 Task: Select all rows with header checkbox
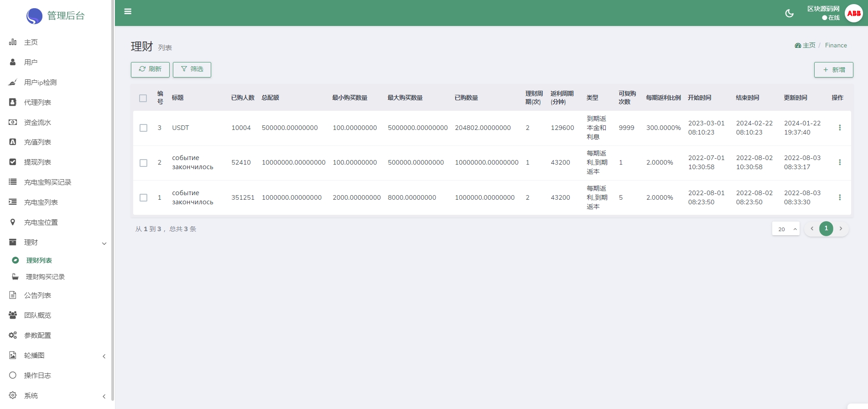click(143, 98)
